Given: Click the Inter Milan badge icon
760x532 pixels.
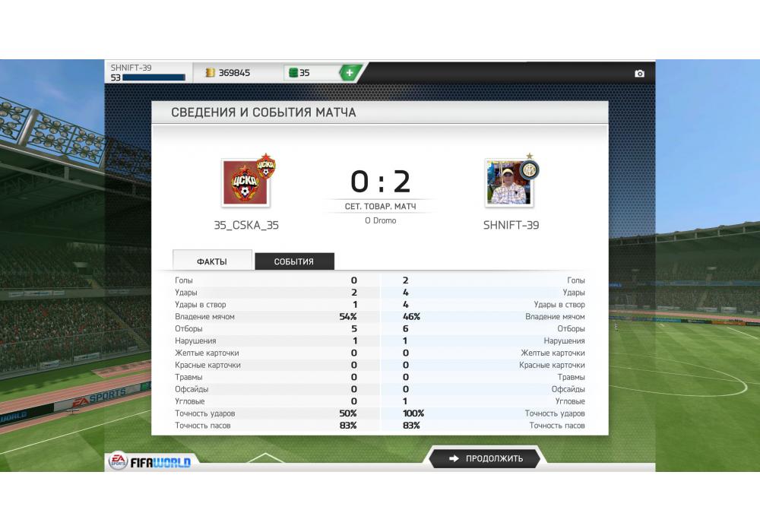Looking at the screenshot, I should point(529,169).
